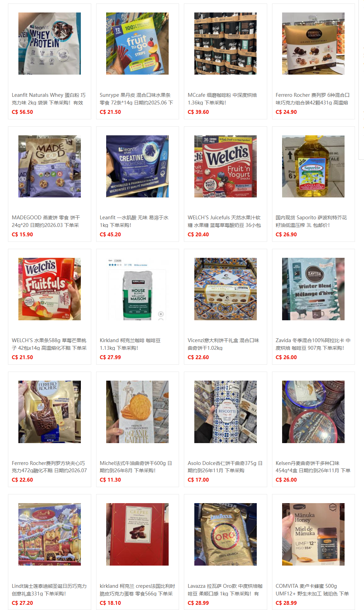
Task: Open the Ferrero Rocher 472g chocolate listing
Action: pos(49,467)
